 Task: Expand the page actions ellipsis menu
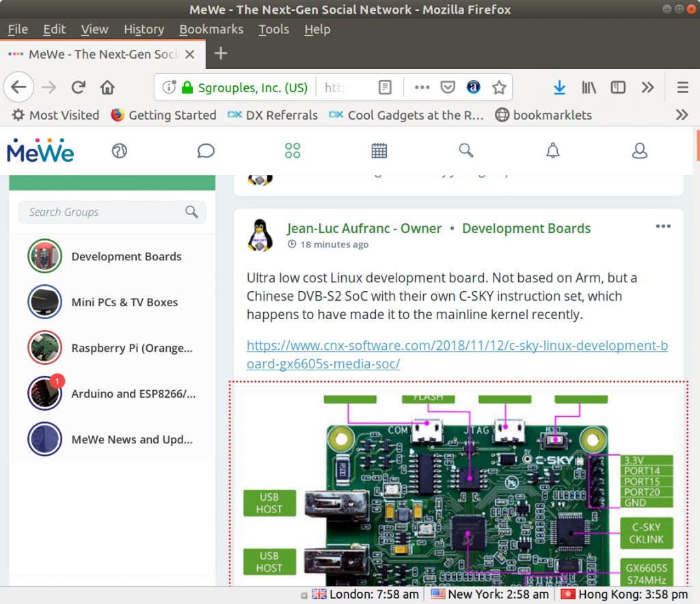(x=422, y=87)
